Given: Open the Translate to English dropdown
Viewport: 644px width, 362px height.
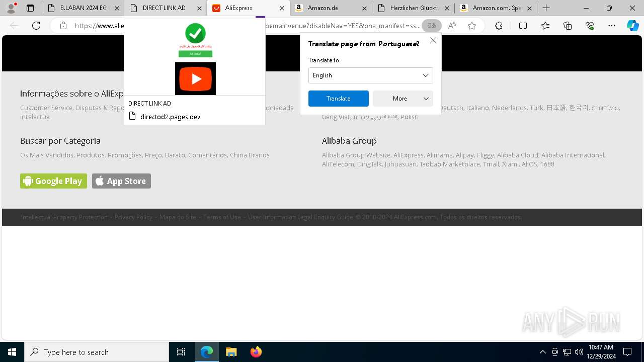Looking at the screenshot, I should click(x=370, y=75).
